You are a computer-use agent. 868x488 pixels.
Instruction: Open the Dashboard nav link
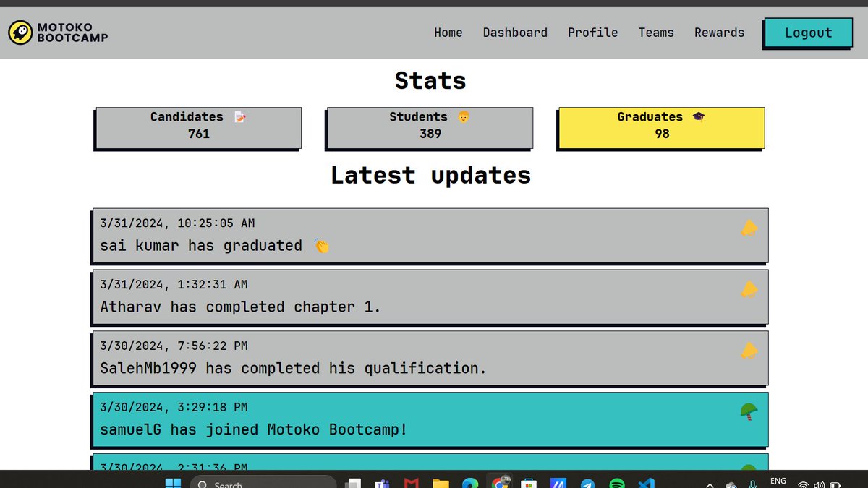coord(515,33)
